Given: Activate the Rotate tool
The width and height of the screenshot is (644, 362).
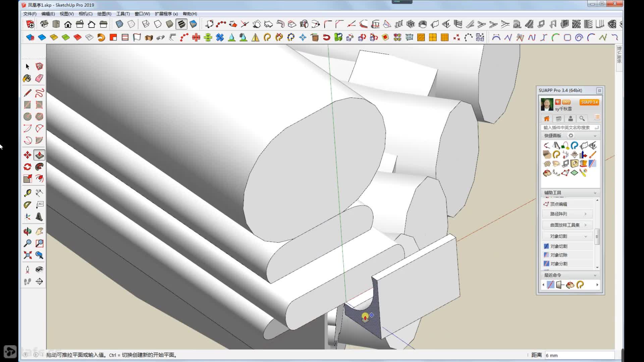Looking at the screenshot, I should pos(28,167).
